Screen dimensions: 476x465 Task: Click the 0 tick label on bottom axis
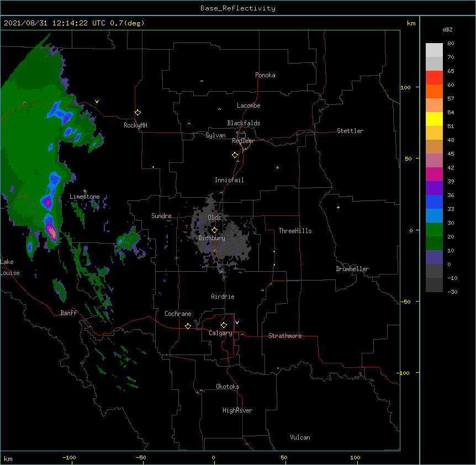click(213, 457)
